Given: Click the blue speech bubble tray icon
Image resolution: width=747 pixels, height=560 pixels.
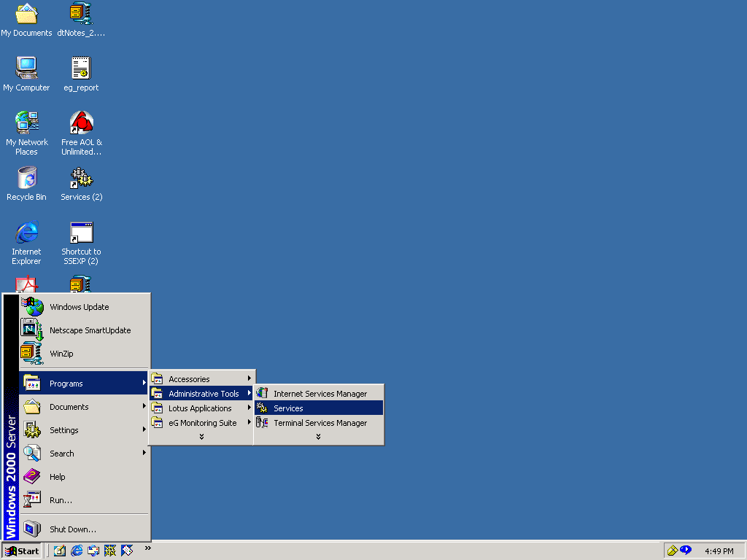Looking at the screenshot, I should pos(686,550).
